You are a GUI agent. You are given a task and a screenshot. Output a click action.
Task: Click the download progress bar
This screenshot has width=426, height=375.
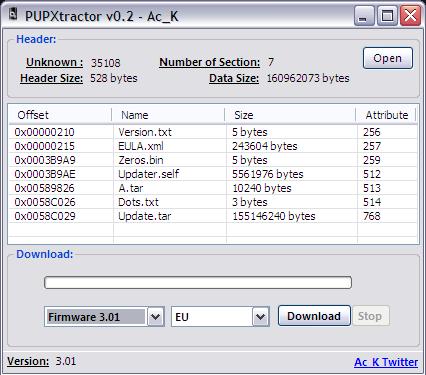(x=198, y=282)
